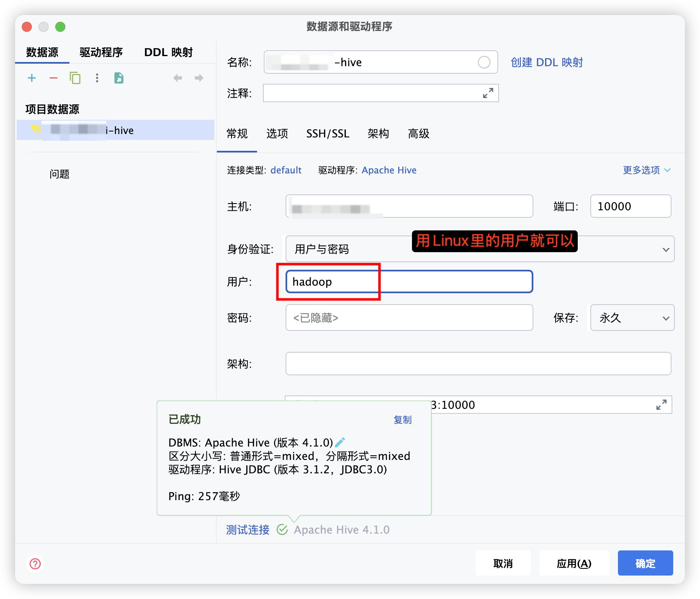The width and height of the screenshot is (700, 599).
Task: Confirm settings with the 确定 button
Action: 645,563
